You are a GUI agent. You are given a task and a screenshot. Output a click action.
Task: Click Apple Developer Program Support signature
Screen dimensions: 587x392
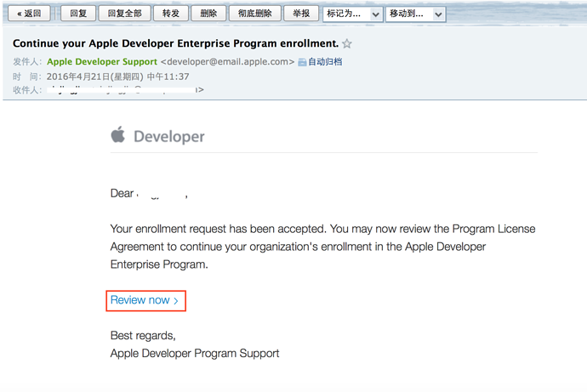[195, 354]
